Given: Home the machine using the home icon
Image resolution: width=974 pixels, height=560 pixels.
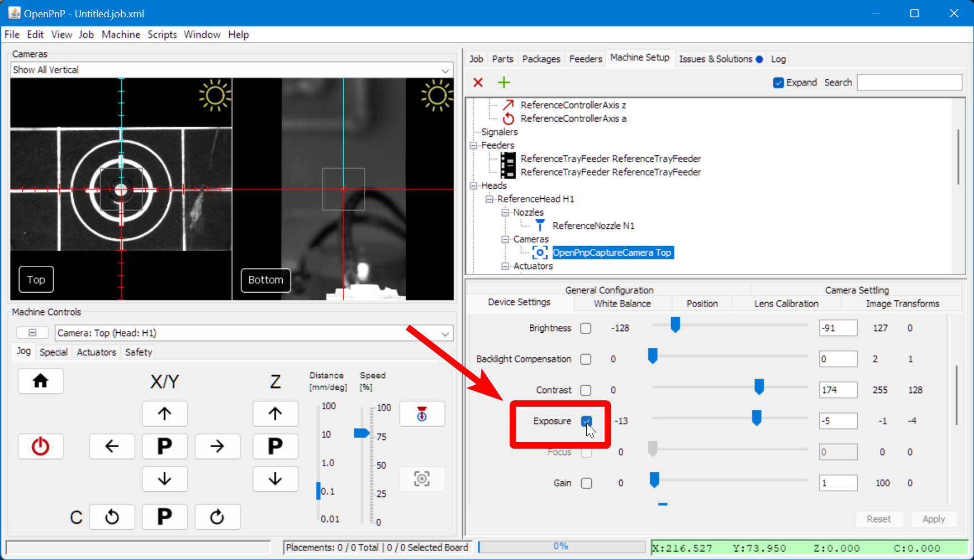Looking at the screenshot, I should pos(40,381).
